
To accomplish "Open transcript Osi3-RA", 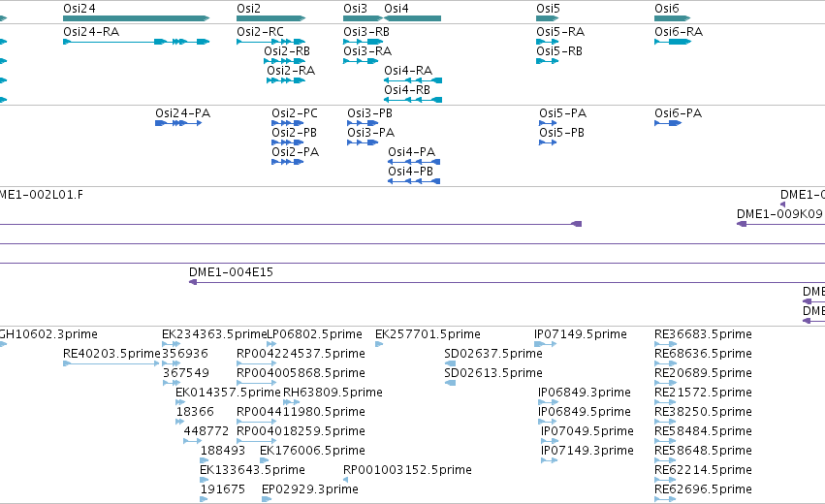I will 367,51.
